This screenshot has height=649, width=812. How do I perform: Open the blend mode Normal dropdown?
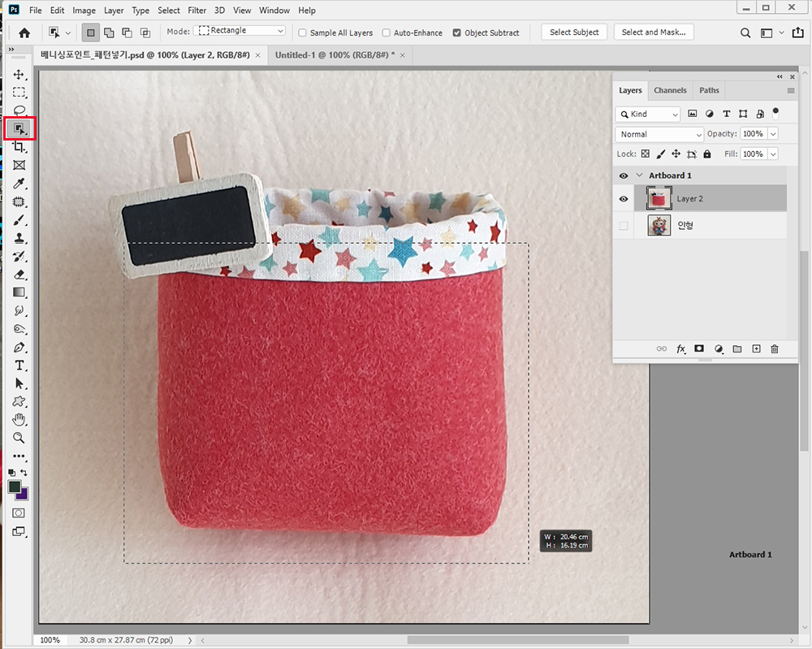point(659,134)
